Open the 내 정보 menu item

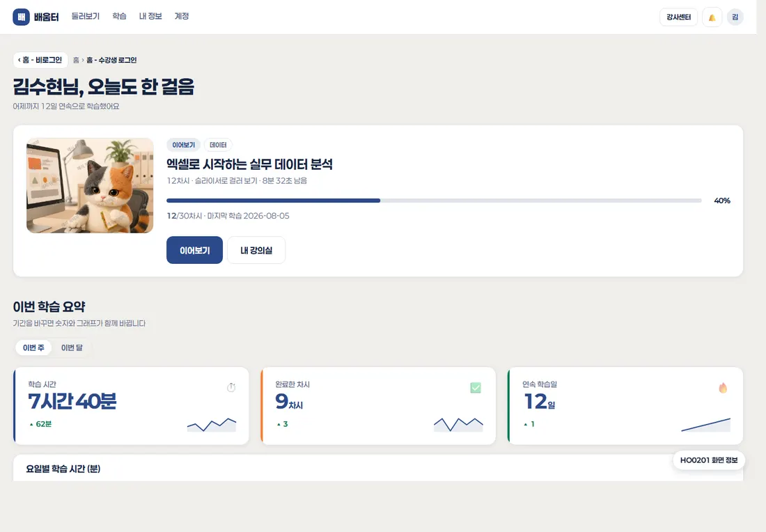tap(150, 16)
